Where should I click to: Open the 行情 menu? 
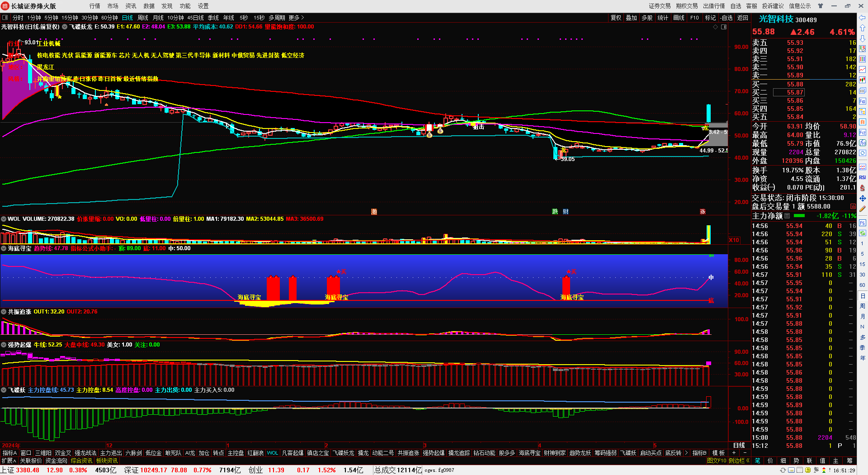coord(94,6)
